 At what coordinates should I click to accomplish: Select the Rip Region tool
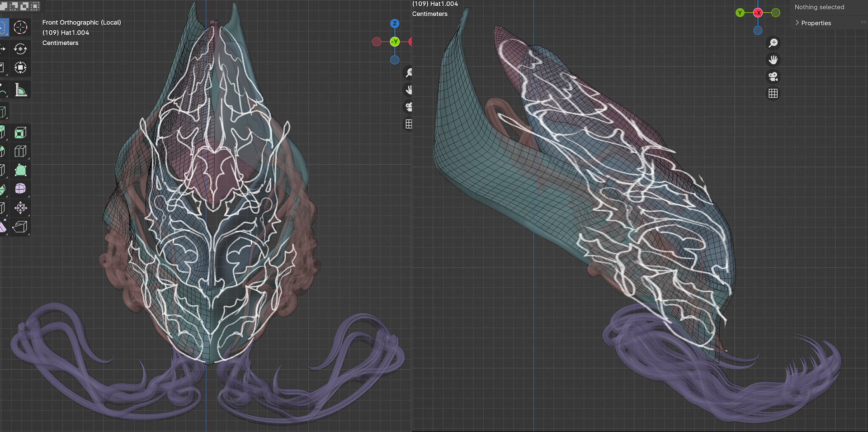(x=20, y=227)
